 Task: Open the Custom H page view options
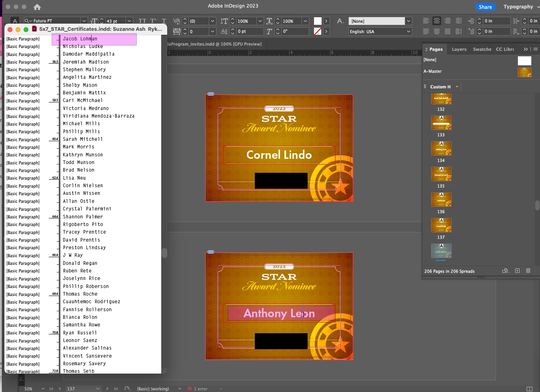click(457, 86)
